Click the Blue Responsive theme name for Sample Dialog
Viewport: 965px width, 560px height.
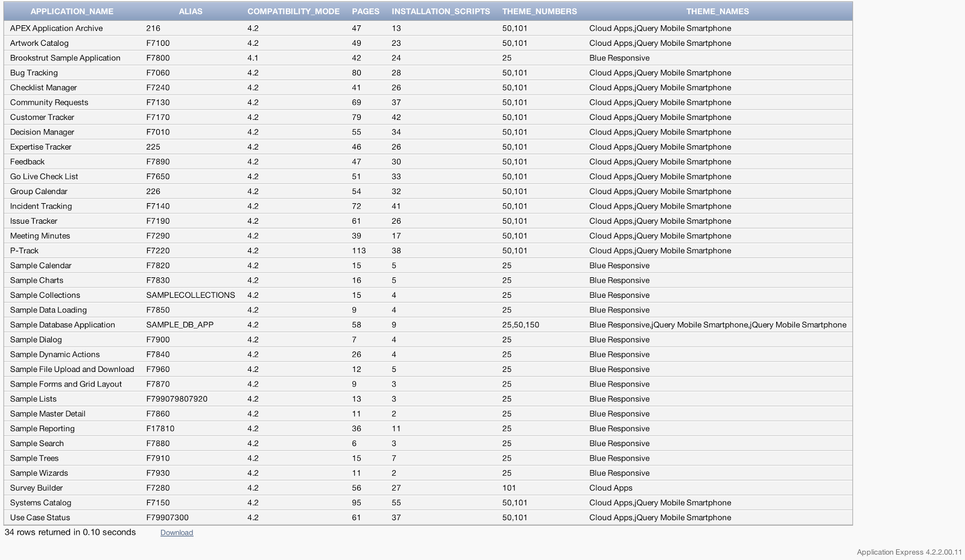point(619,339)
